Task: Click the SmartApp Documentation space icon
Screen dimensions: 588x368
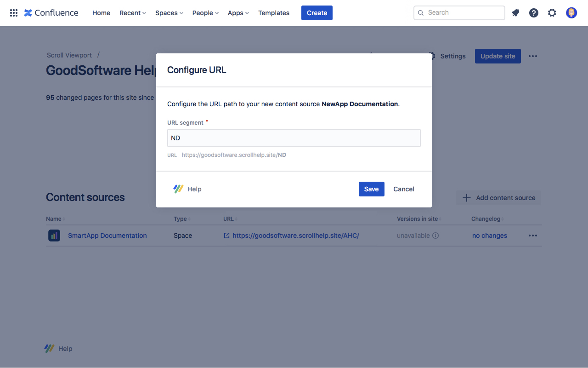Action: (54, 236)
